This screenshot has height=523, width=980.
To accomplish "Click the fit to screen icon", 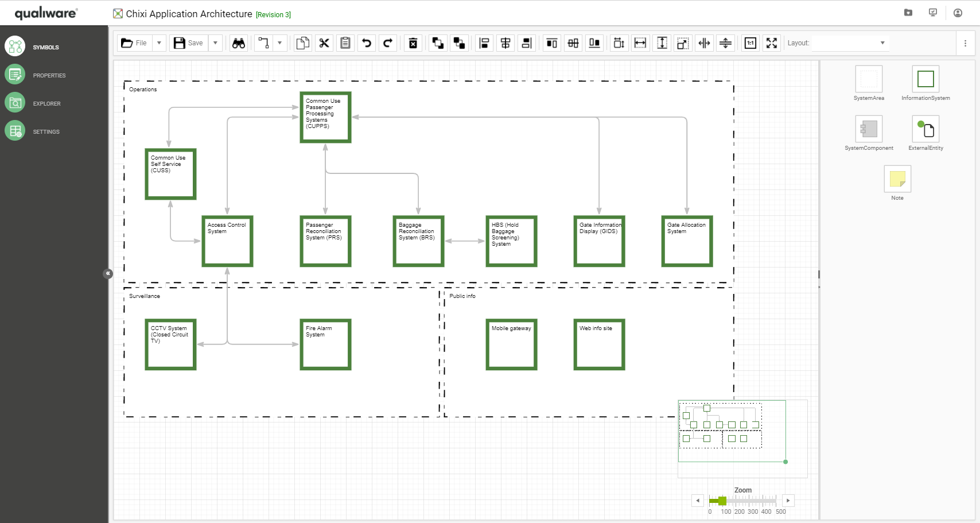I will click(772, 43).
